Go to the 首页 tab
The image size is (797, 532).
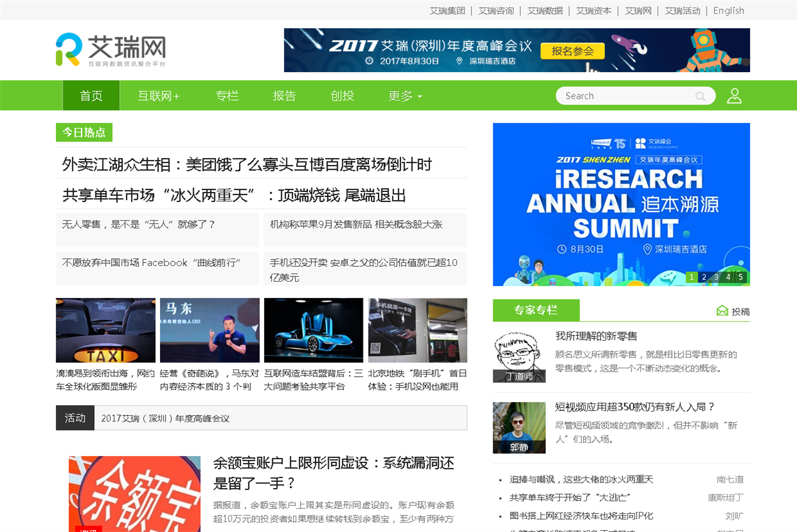(x=91, y=95)
